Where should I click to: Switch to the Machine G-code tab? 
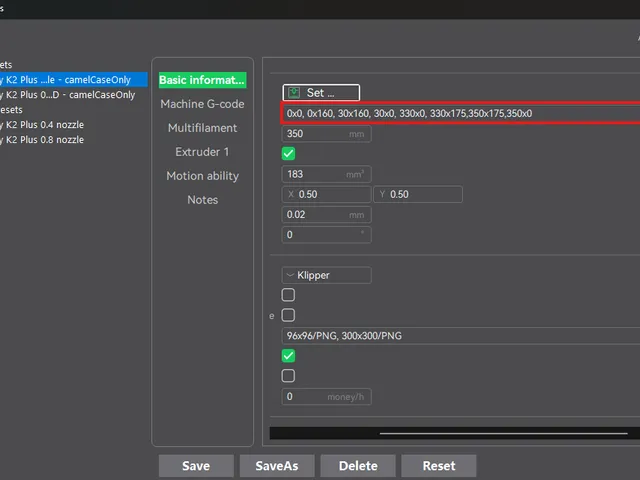pos(202,104)
